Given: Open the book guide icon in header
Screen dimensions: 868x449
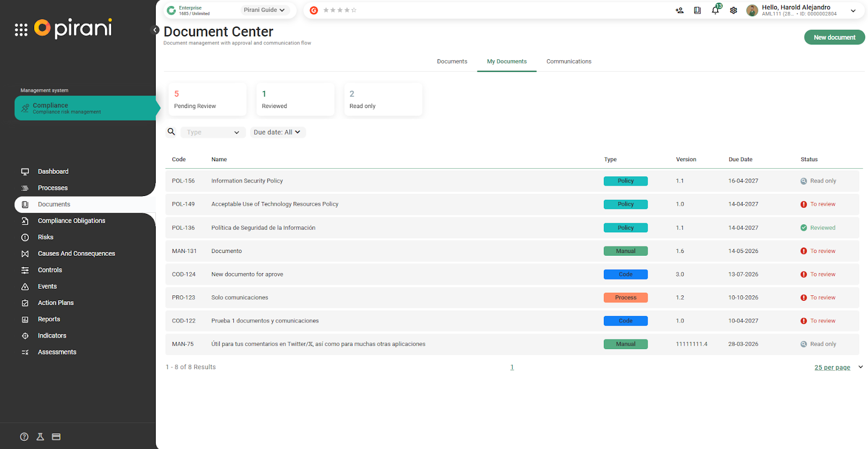Looking at the screenshot, I should (x=697, y=10).
